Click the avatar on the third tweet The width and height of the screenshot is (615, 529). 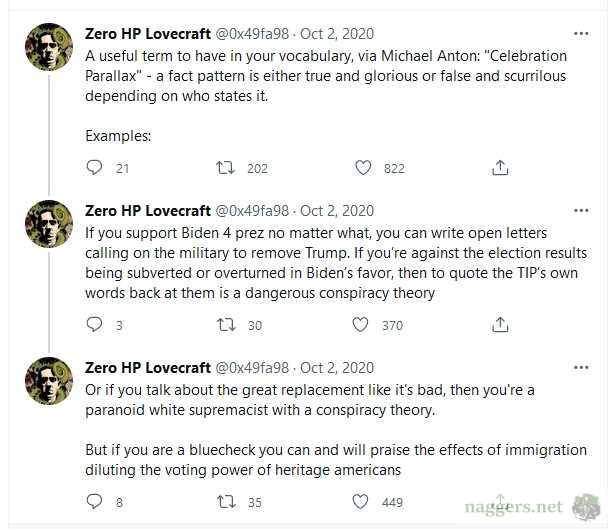coord(48,381)
